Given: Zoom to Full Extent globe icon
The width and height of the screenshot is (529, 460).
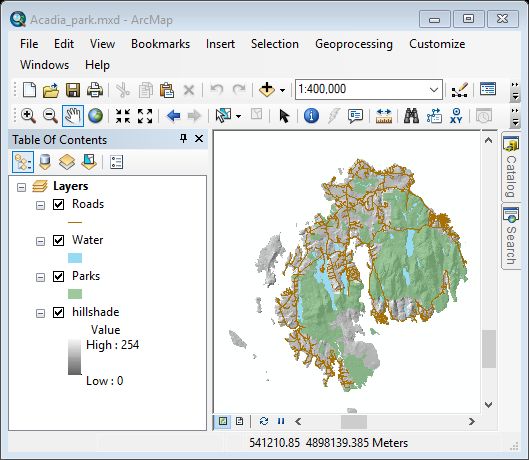Looking at the screenshot, I should pos(95,116).
